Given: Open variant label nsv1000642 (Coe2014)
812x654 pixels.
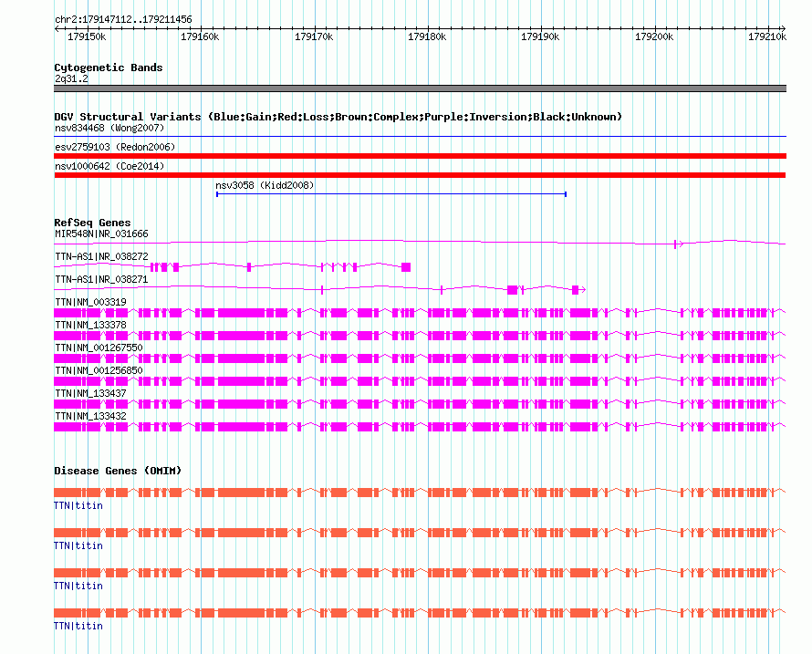Looking at the screenshot, I should pyautogui.click(x=109, y=166).
